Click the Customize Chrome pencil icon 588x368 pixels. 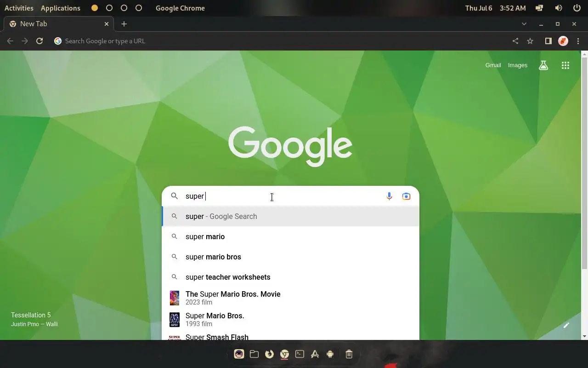tap(566, 325)
